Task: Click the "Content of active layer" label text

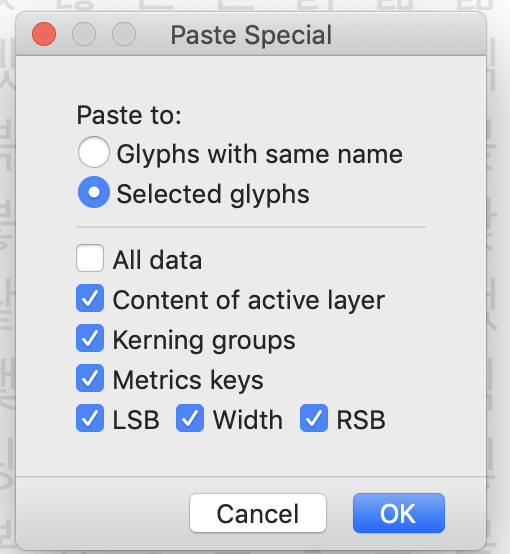Action: pos(249,300)
